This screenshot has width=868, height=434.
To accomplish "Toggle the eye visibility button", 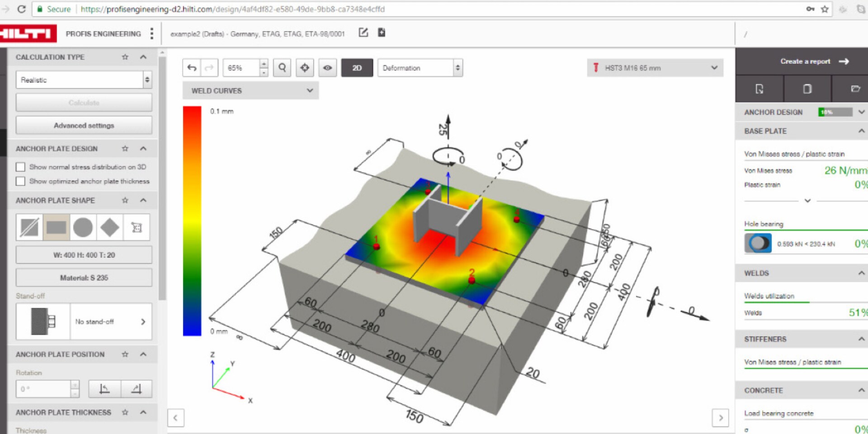I will click(x=327, y=68).
